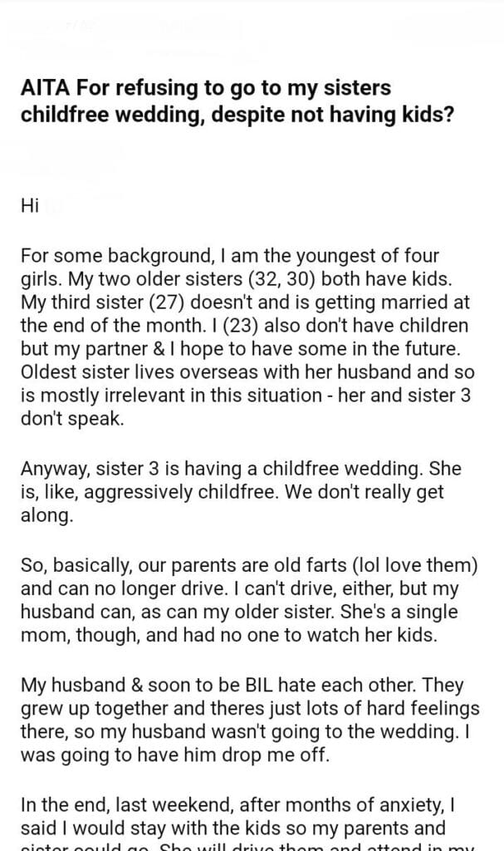
Task: Click the "Hi" greeting line
Action: [30, 206]
